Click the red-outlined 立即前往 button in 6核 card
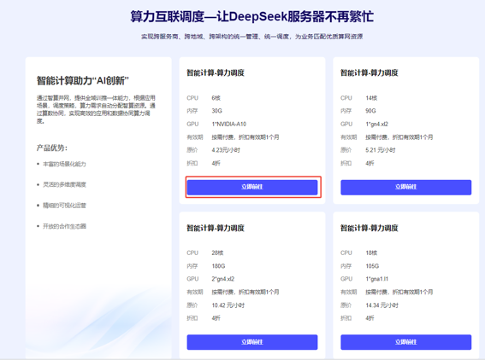The image size is (485, 360). (252, 187)
